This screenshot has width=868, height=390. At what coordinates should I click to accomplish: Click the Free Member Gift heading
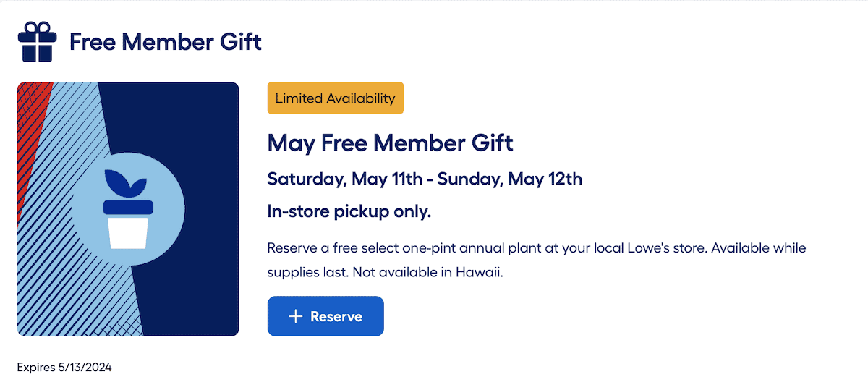166,42
